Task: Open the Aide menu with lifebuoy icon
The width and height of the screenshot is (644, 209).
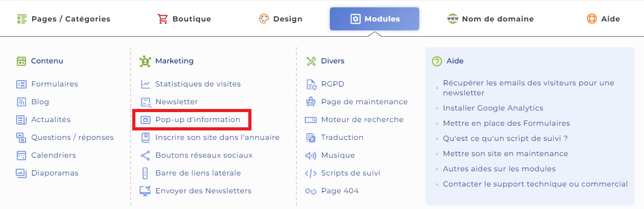Action: tap(603, 19)
